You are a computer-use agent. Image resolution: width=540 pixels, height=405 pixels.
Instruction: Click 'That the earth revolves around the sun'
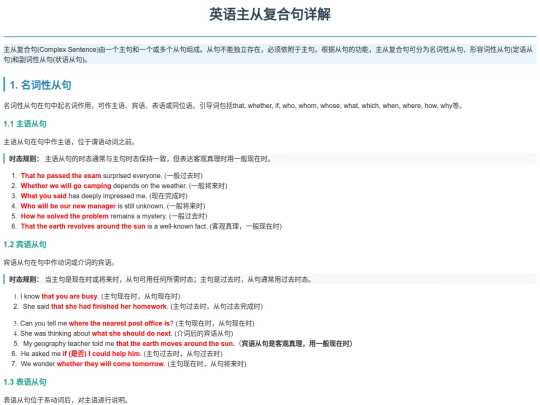[83, 226]
